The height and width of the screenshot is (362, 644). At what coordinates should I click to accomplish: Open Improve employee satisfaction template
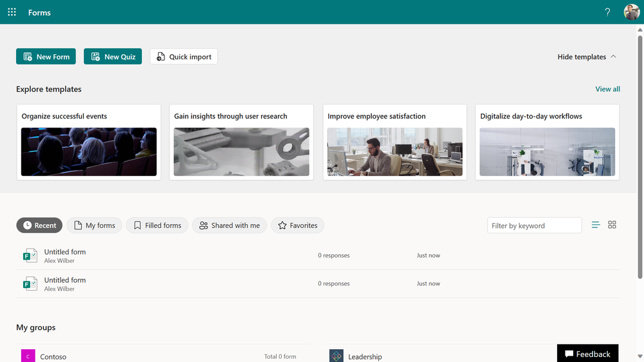[x=395, y=142]
